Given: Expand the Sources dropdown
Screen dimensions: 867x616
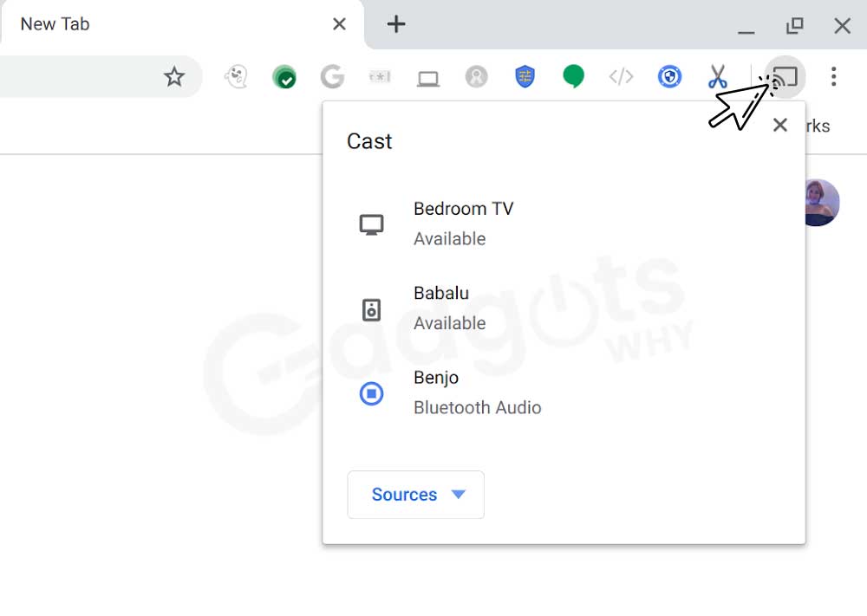Looking at the screenshot, I should [x=416, y=495].
